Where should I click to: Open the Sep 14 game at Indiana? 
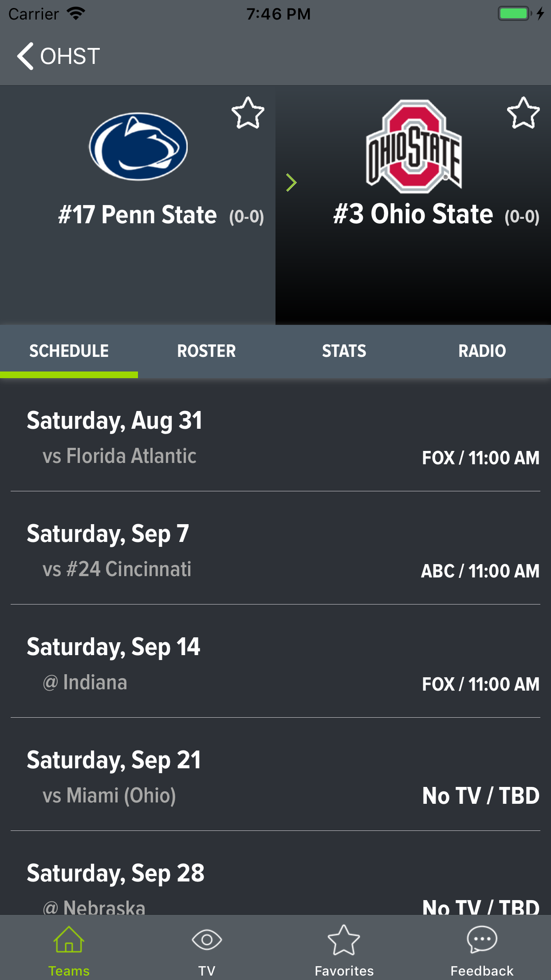[275, 664]
